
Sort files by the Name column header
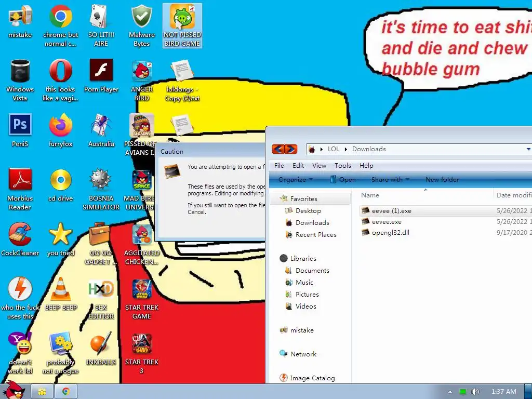(x=370, y=195)
